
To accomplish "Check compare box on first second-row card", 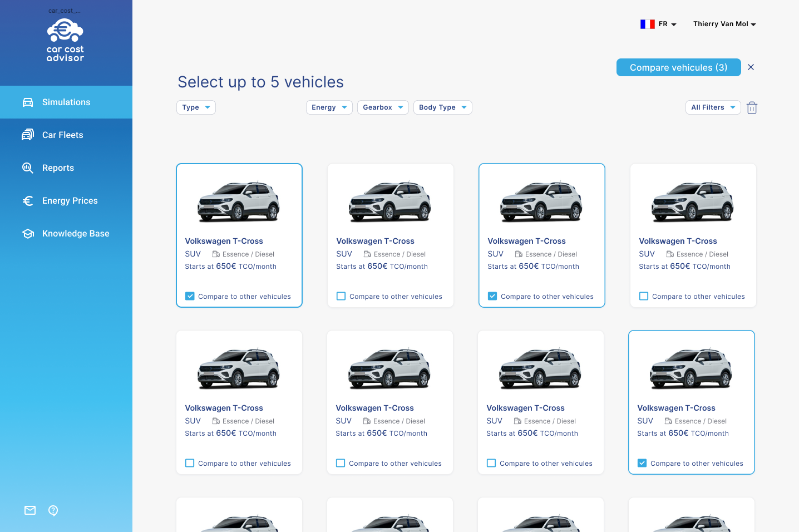I will click(x=190, y=463).
